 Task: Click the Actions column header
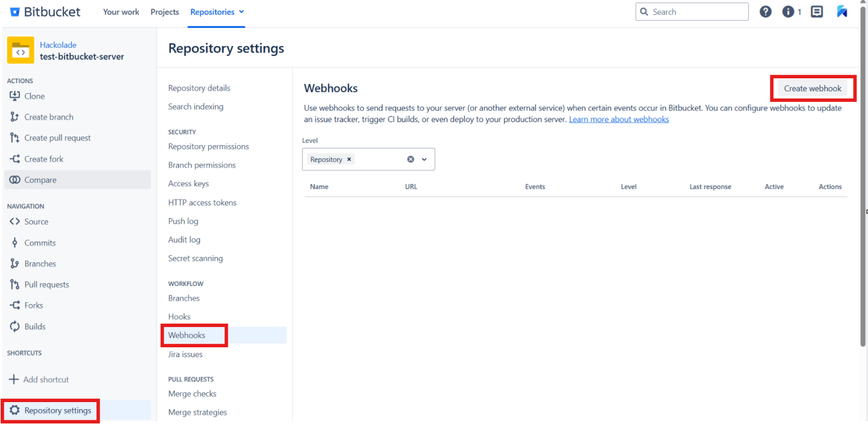pyautogui.click(x=830, y=187)
